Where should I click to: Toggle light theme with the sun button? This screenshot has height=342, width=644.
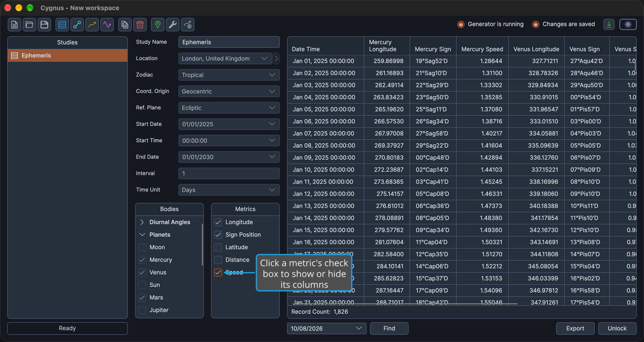[x=628, y=24]
